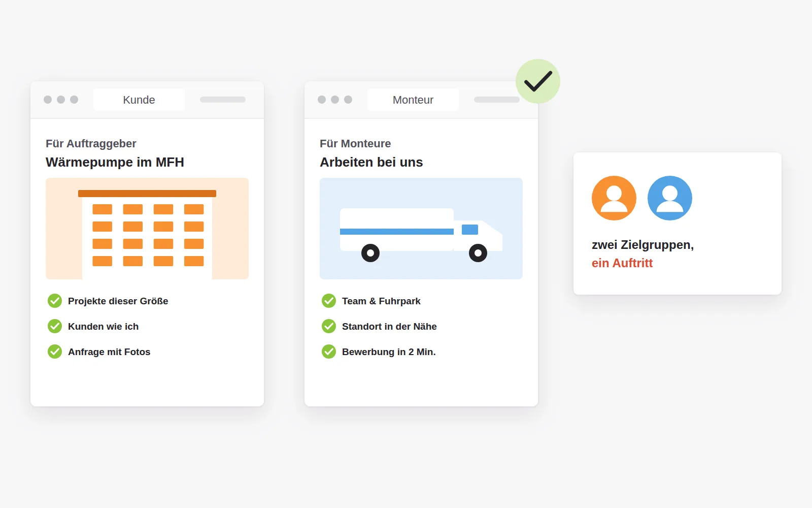Viewport: 812px width, 508px height.
Task: Click the green check beside Anfrage mit Fotos
Action: (55, 352)
